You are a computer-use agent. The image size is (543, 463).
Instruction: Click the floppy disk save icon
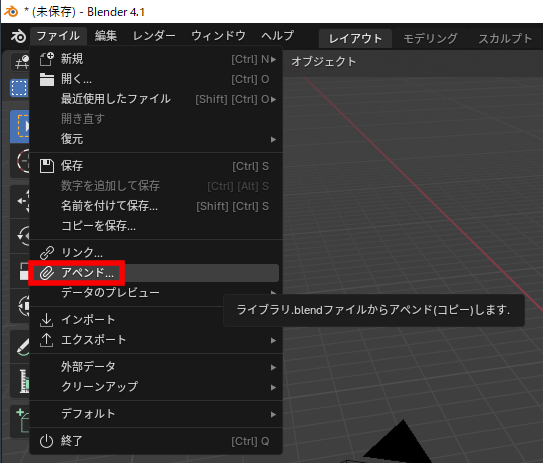[46, 166]
